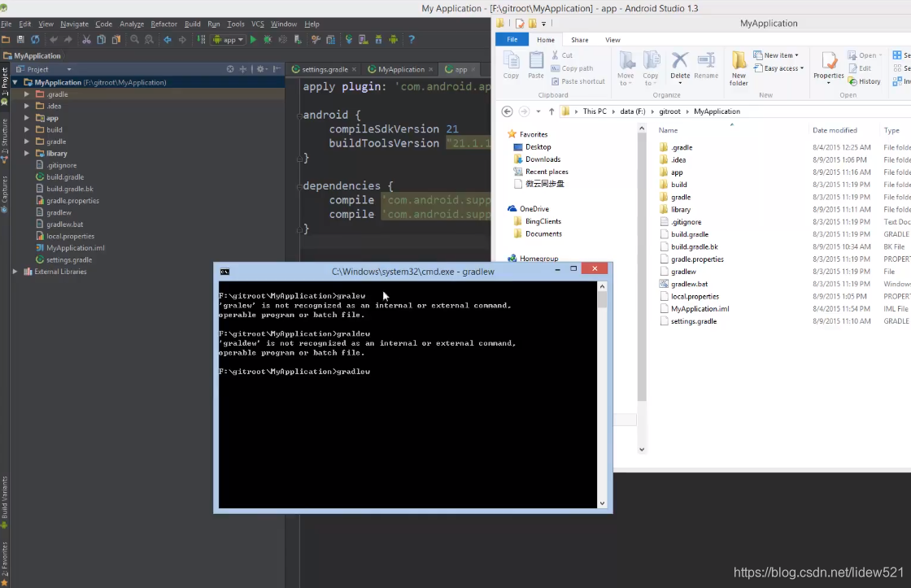This screenshot has height=588, width=911.
Task: Open the Share ribbon tab in Explorer
Action: click(x=579, y=40)
